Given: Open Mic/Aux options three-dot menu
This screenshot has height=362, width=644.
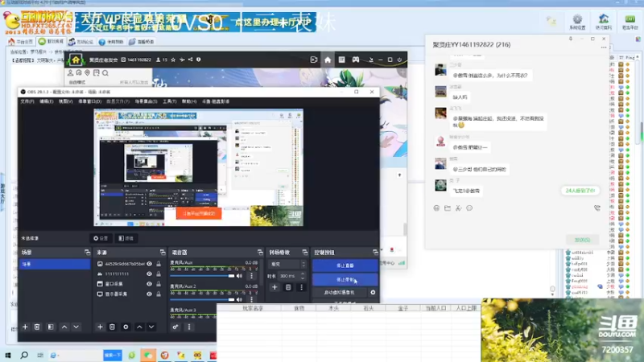Looking at the screenshot, I should tap(252, 276).
